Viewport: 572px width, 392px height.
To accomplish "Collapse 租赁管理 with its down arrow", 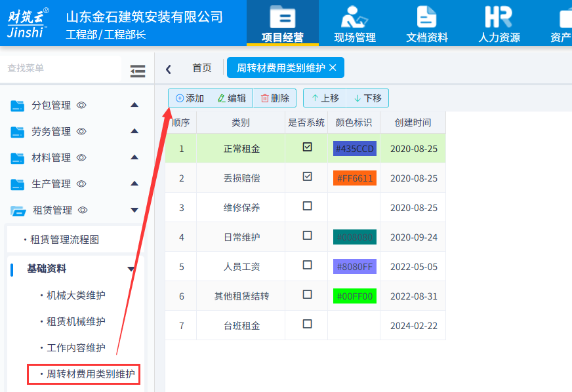I will pyautogui.click(x=134, y=210).
